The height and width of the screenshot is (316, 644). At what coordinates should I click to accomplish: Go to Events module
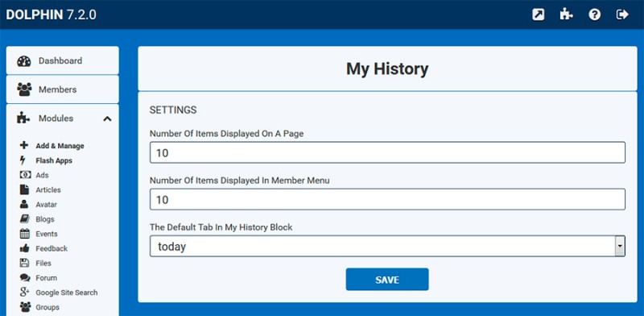47,234
